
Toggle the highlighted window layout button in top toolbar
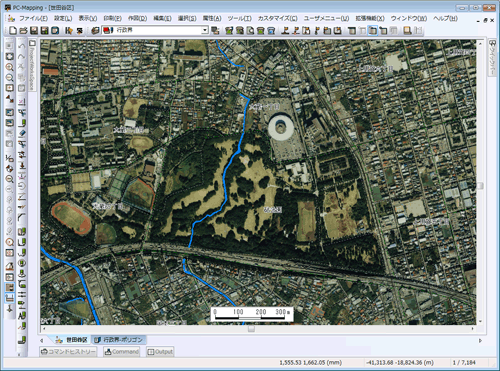[373, 31]
